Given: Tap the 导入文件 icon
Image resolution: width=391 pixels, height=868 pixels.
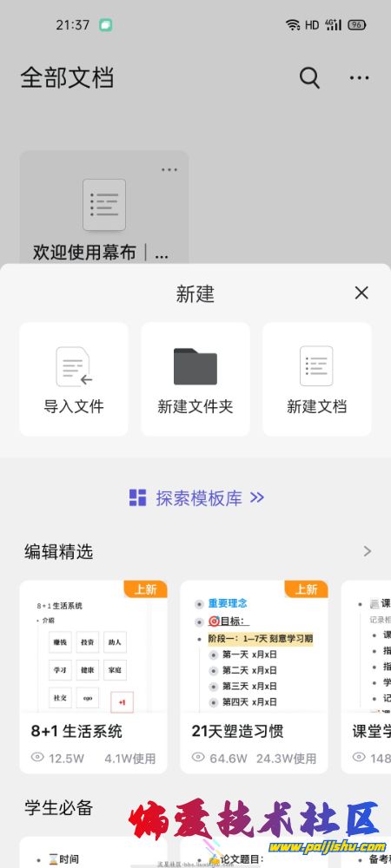Looking at the screenshot, I should coord(74,366).
